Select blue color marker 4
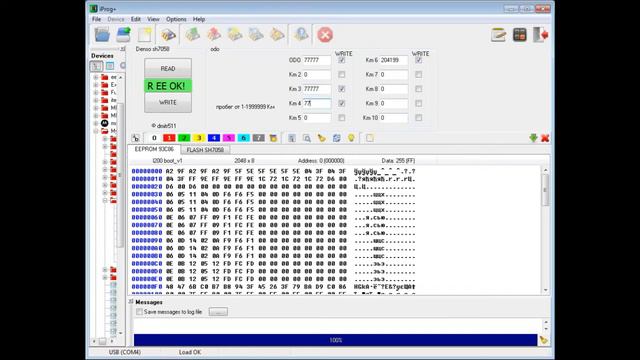The image size is (640, 360). (x=214, y=138)
